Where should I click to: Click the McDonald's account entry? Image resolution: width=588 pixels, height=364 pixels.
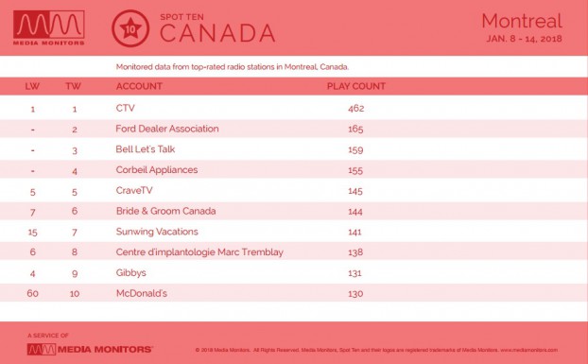pyautogui.click(x=142, y=293)
